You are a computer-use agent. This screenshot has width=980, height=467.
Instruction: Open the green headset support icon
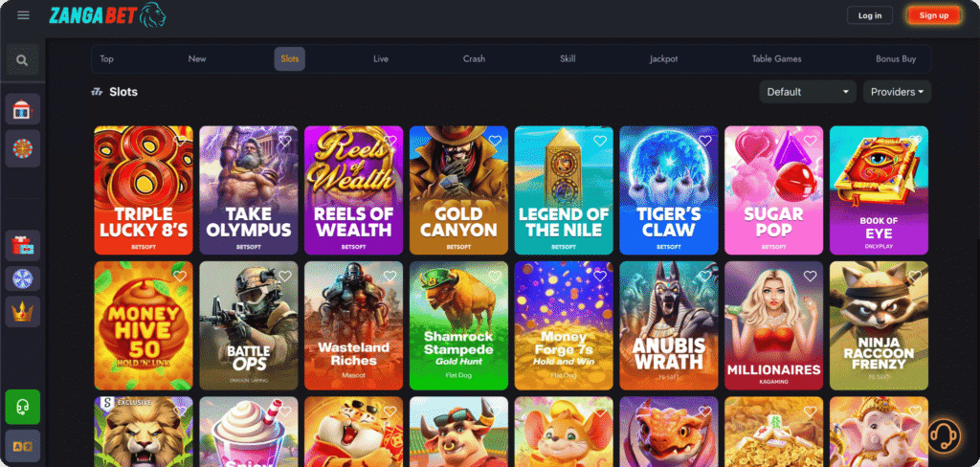tap(23, 407)
